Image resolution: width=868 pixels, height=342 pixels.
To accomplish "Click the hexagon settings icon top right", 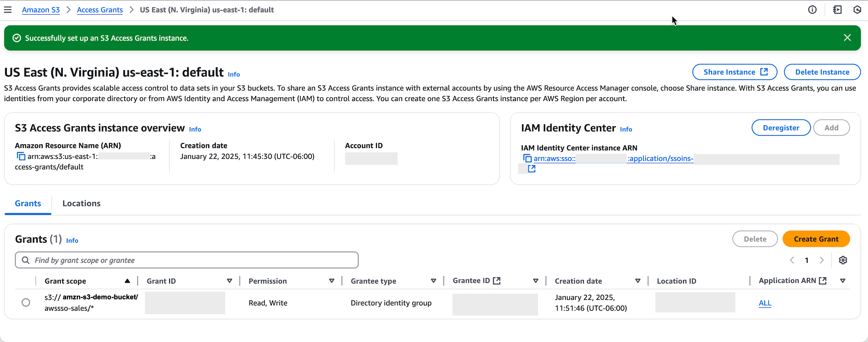I will pyautogui.click(x=857, y=10).
